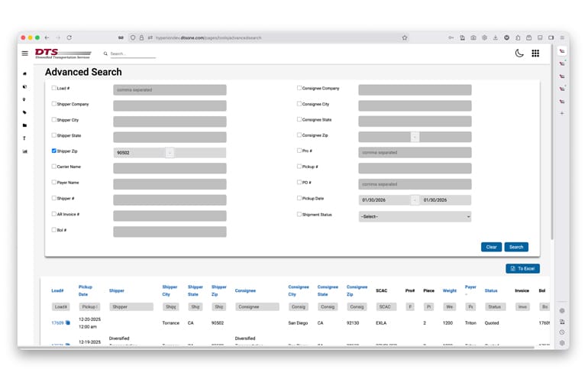Open the chart icon in left sidebar
The width and height of the screenshot is (588, 392).
pyautogui.click(x=24, y=151)
